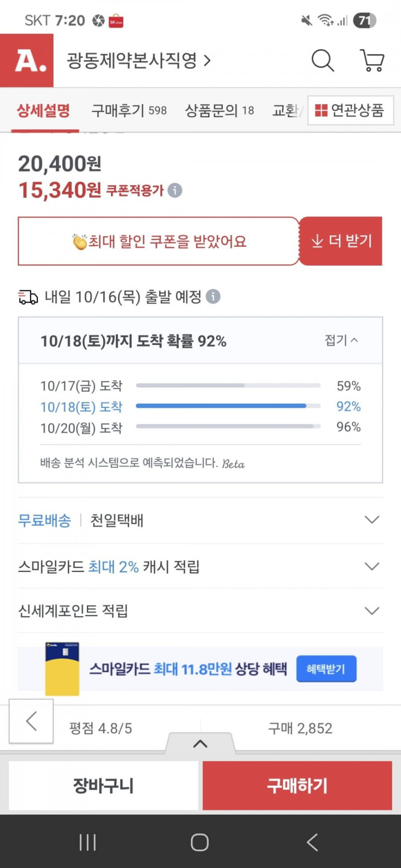Switch to 구매후기 598 tab
The height and width of the screenshot is (868, 401).
click(129, 110)
